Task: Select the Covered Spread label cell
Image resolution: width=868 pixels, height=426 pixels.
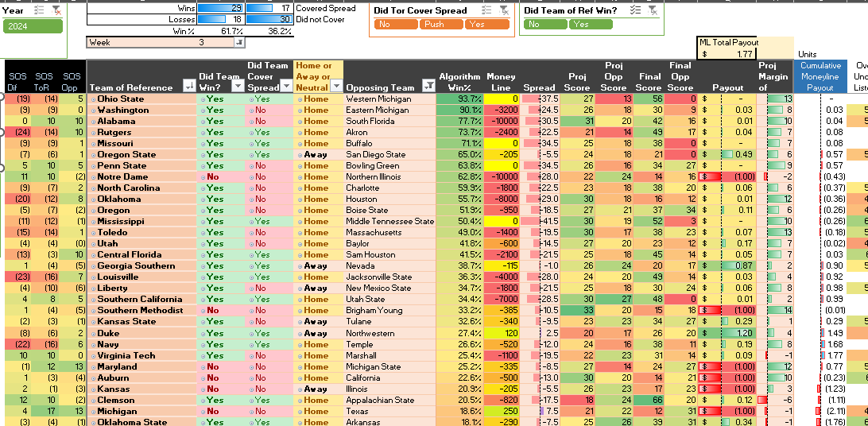Action: tap(326, 8)
